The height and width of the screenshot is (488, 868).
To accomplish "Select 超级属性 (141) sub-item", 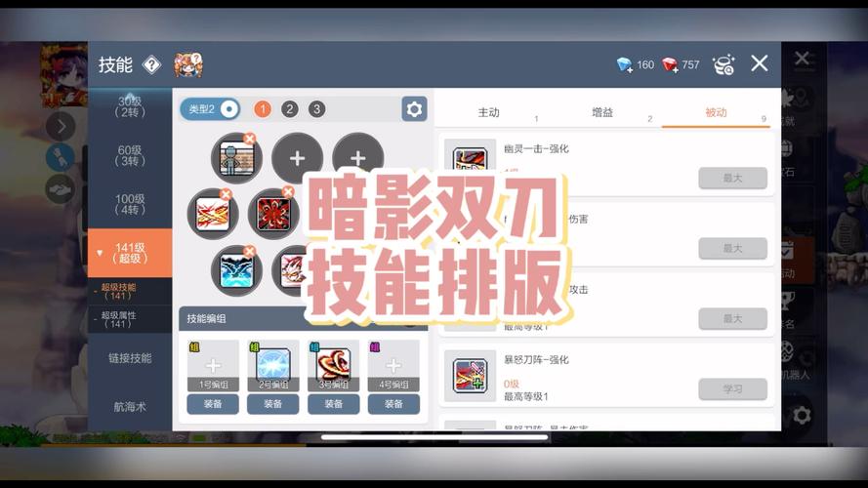I will [130, 319].
